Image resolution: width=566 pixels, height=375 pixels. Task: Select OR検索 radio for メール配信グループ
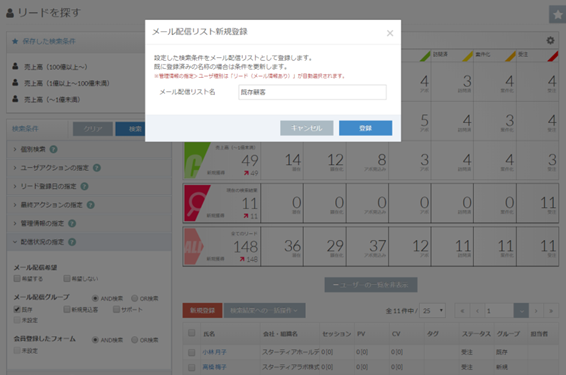135,298
